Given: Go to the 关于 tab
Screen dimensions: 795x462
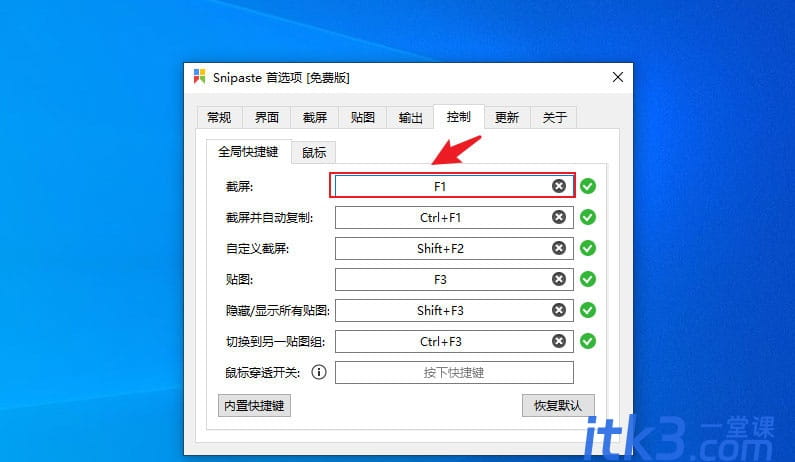Looking at the screenshot, I should tap(554, 118).
